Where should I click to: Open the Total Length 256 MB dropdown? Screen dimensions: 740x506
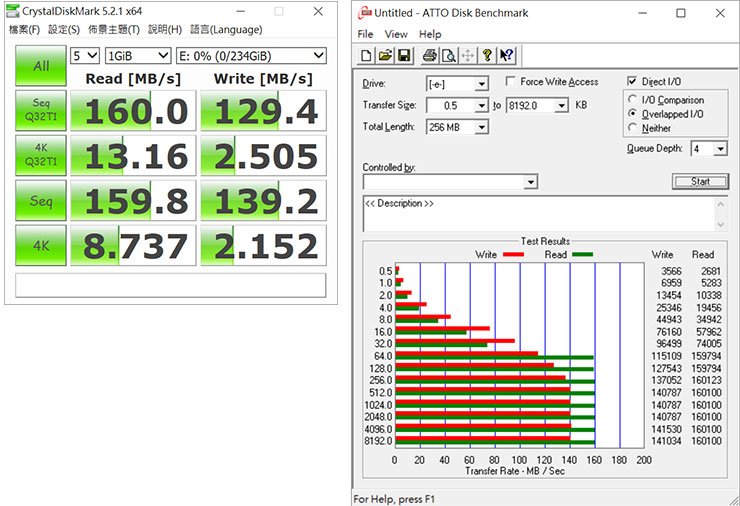coord(482,127)
